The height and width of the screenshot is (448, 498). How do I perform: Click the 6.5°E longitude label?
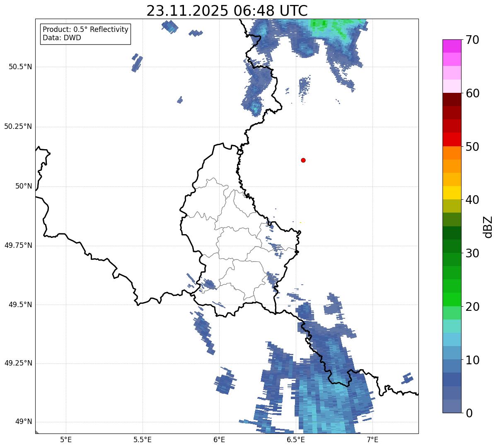pos(296,440)
